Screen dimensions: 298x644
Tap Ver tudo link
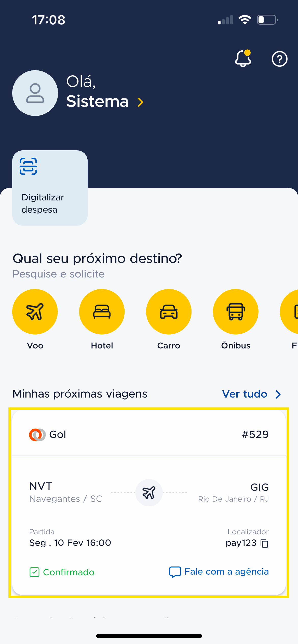coord(245,394)
